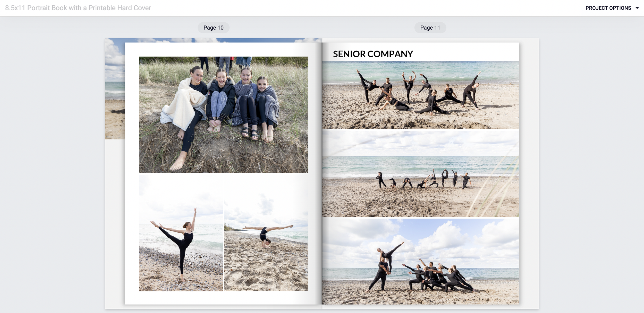This screenshot has width=644, height=313.
Task: Click the Page 11 label
Action: 430,28
